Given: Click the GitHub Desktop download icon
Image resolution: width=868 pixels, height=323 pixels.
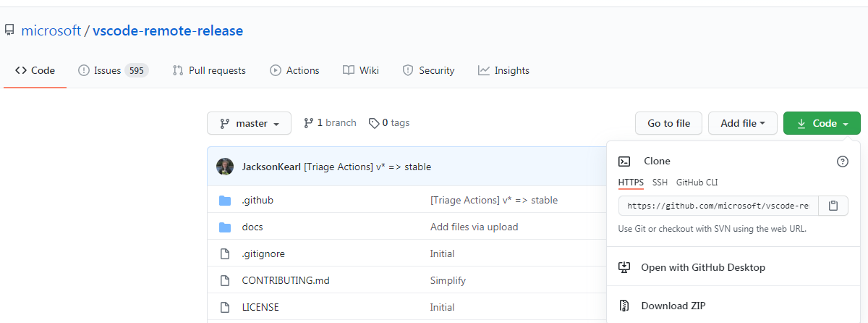Looking at the screenshot, I should click(625, 267).
